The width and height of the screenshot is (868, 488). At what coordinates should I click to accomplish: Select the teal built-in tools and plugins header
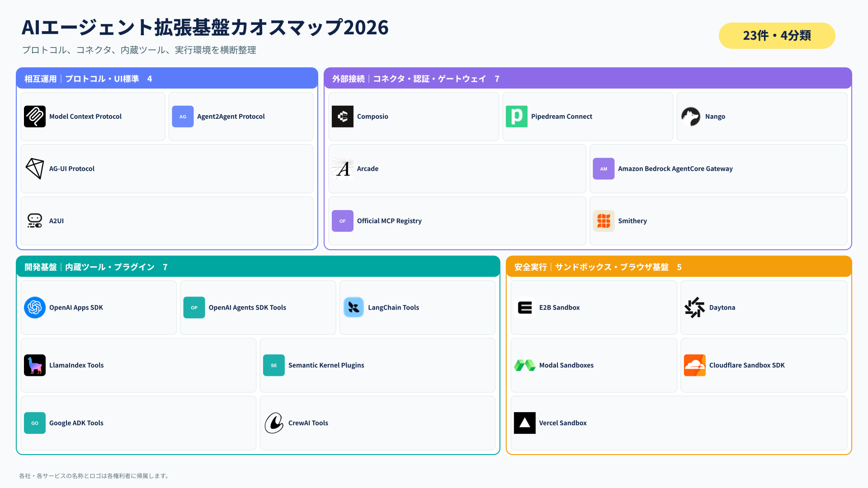coord(258,267)
